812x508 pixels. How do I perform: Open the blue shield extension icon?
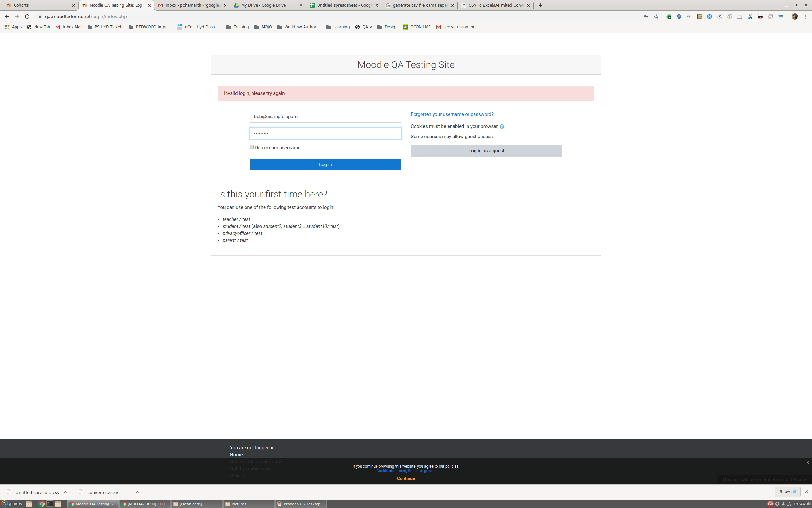tap(679, 17)
